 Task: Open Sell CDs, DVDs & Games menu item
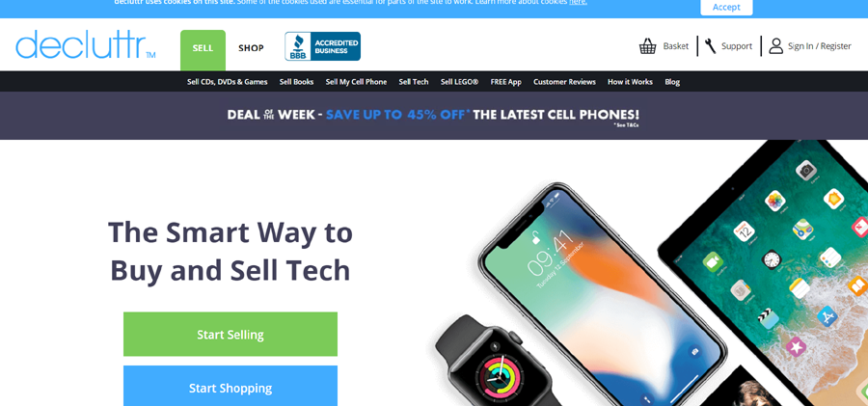coord(227,82)
